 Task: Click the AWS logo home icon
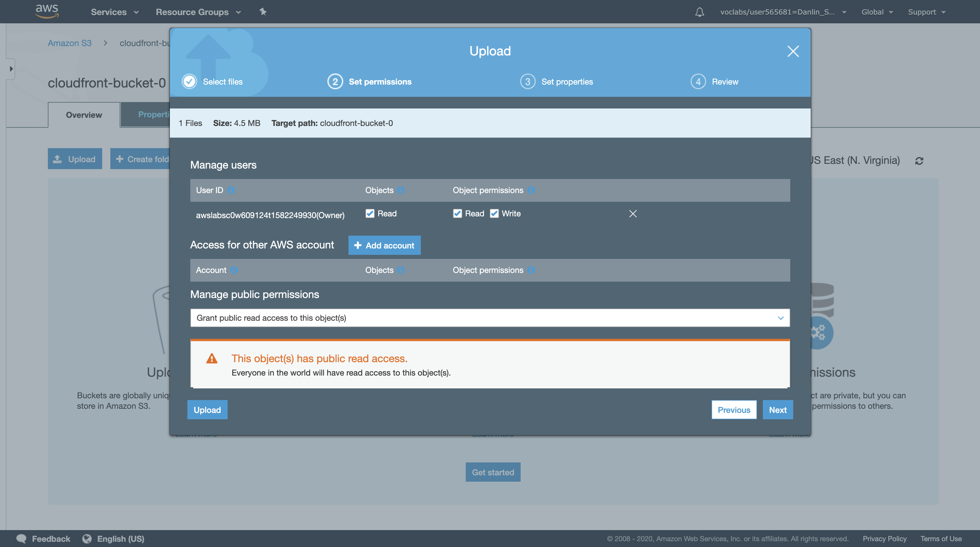47,11
